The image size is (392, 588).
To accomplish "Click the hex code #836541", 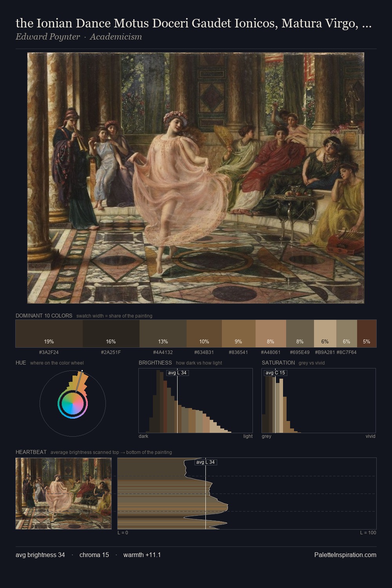I will [238, 352].
